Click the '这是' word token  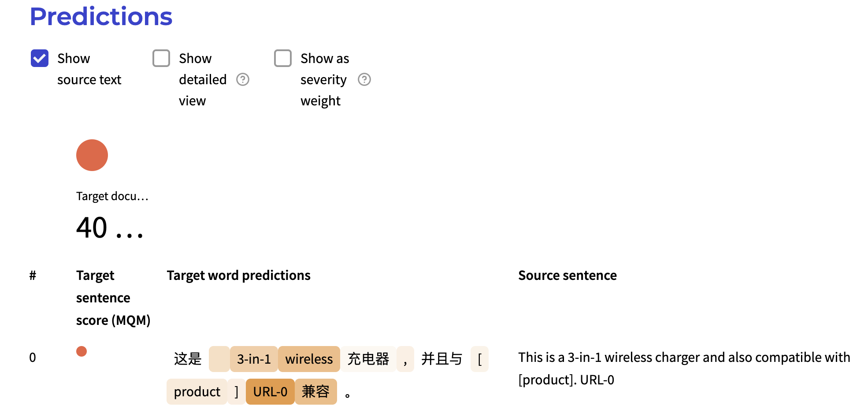tap(188, 359)
